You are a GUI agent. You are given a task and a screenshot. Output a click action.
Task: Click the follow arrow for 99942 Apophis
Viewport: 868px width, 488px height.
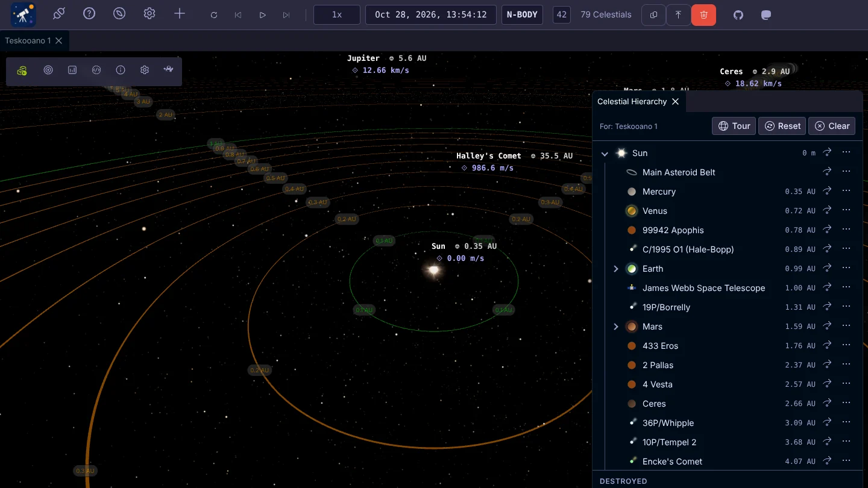point(828,230)
